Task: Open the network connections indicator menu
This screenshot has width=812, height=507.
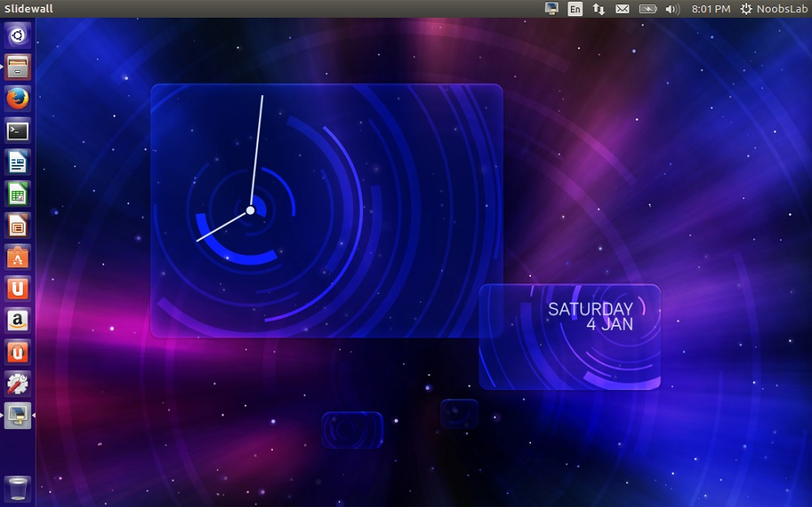Action: (x=598, y=9)
